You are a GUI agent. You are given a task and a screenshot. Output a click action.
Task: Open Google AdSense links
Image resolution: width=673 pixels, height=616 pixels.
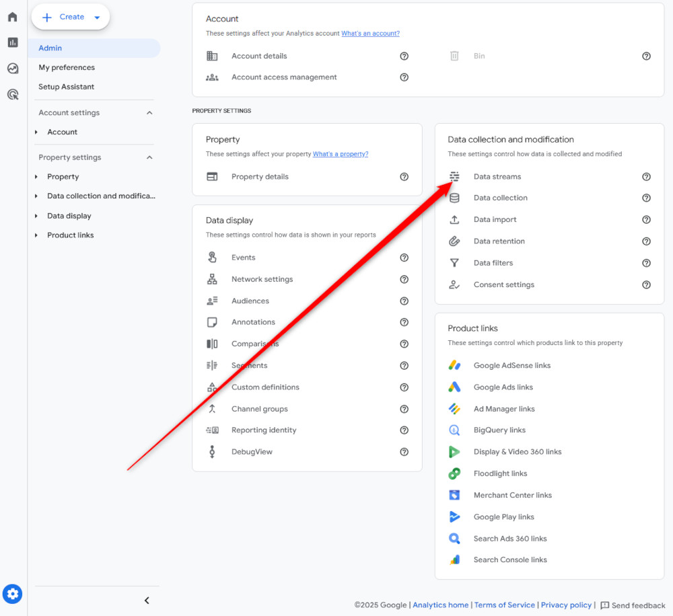coord(513,365)
